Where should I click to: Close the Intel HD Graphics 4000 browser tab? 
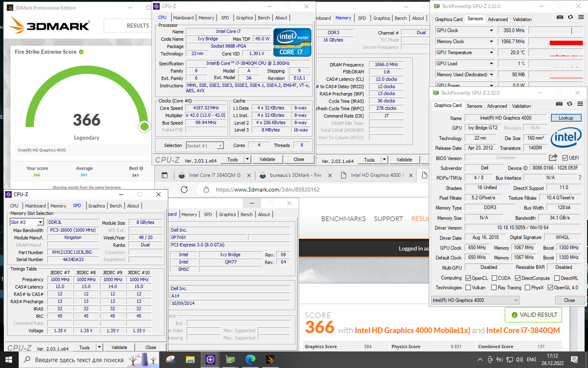click(x=411, y=175)
